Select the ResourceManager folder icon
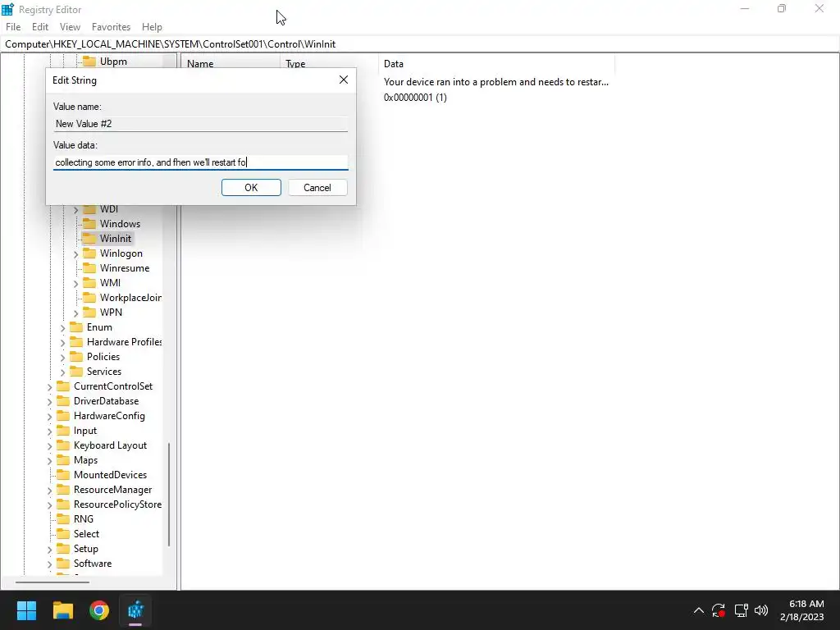Viewport: 840px width, 630px height. tap(63, 489)
